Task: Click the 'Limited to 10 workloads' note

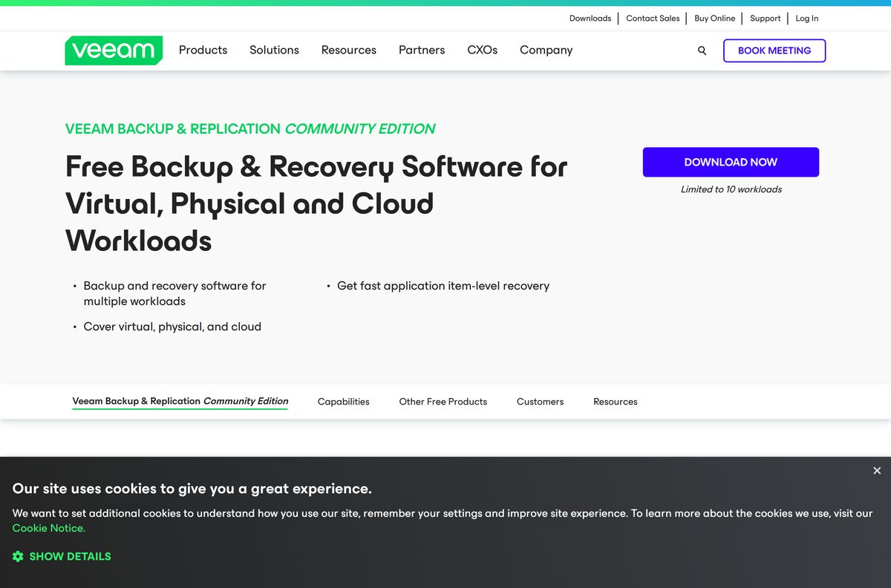Action: [x=731, y=189]
